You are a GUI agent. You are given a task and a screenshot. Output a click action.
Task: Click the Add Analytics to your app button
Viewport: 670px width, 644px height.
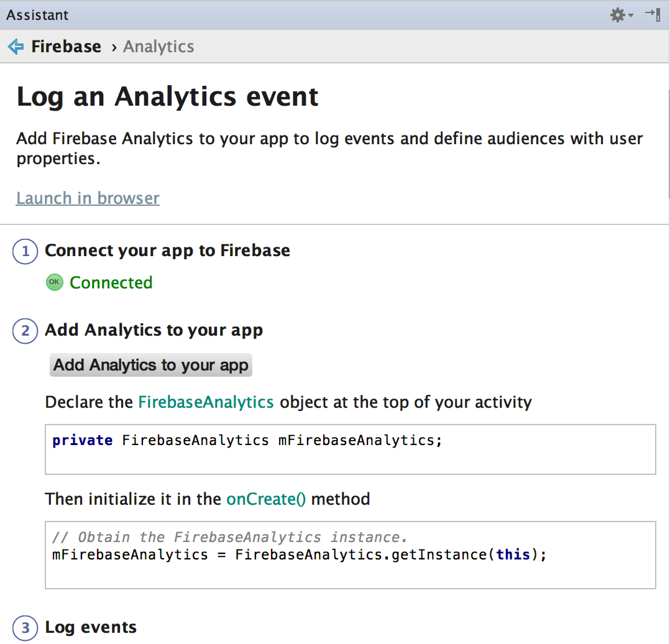(x=151, y=365)
